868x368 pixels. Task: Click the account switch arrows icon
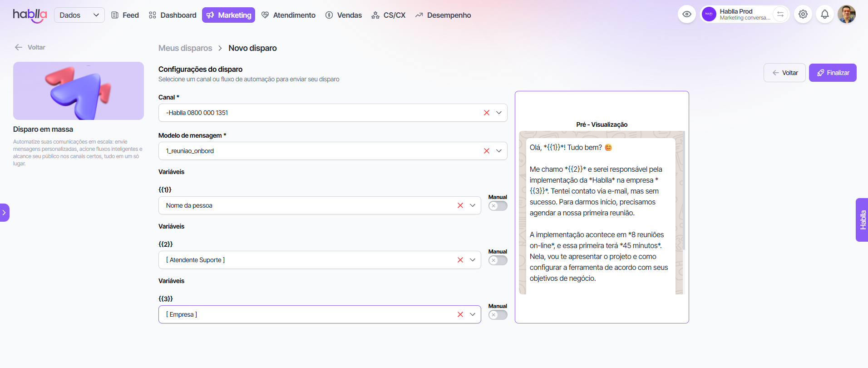[780, 15]
